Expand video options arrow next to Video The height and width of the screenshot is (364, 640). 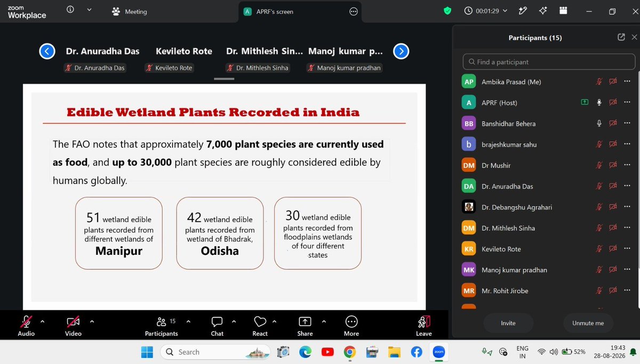point(92,321)
